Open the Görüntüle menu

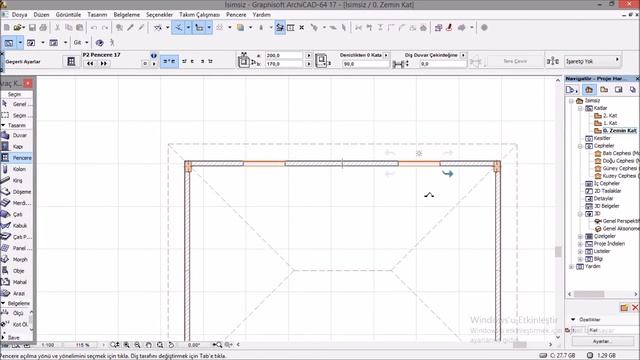pyautogui.click(x=68, y=15)
